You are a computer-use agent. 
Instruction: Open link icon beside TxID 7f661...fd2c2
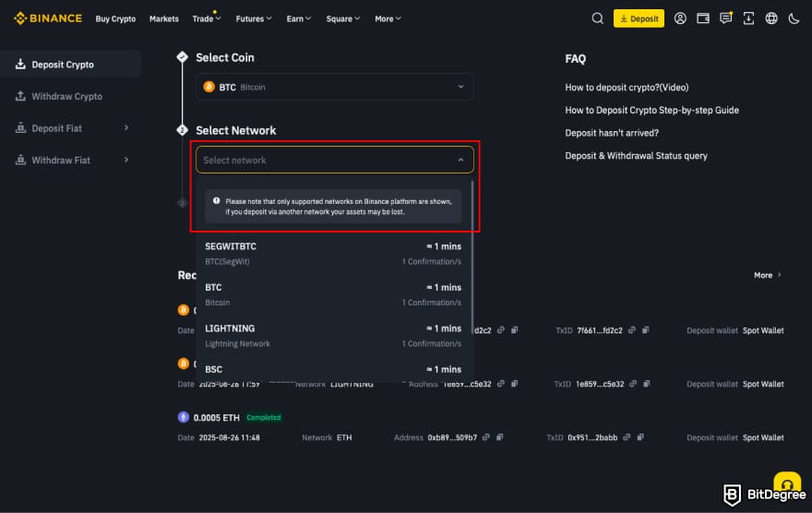point(632,330)
